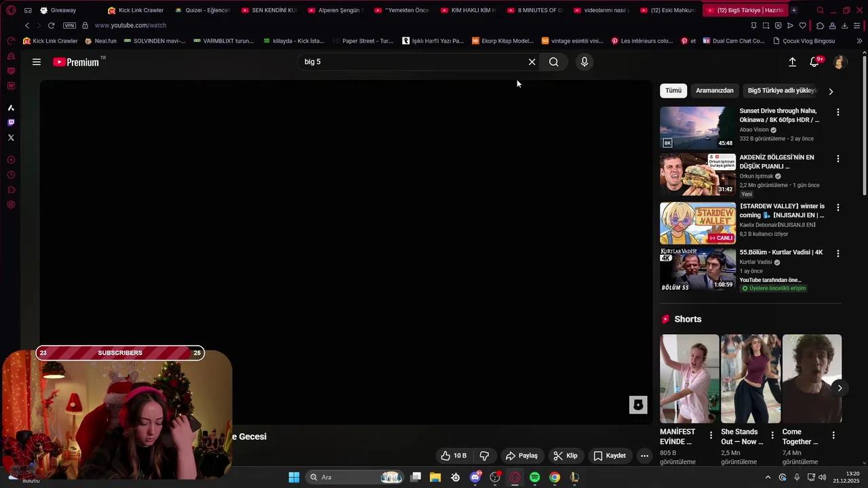This screenshot has height=488, width=868.
Task: Open Opera GX menu logo
Action: coord(11,10)
